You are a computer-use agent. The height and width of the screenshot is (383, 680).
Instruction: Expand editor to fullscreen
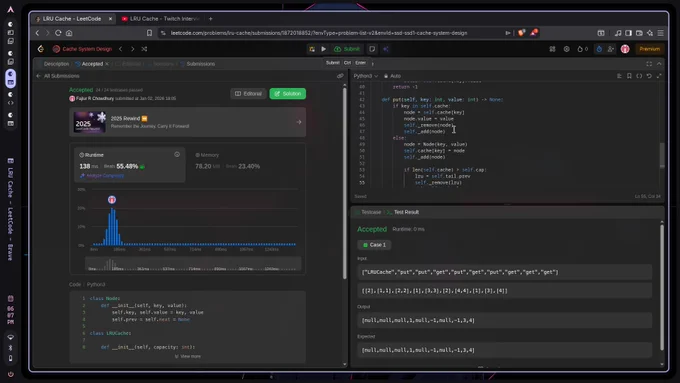659,76
